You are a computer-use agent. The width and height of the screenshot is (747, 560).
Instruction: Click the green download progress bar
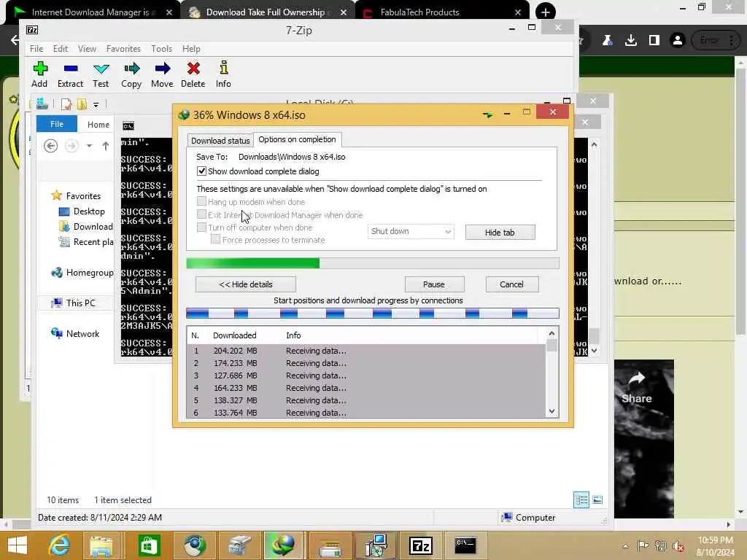tap(373, 262)
